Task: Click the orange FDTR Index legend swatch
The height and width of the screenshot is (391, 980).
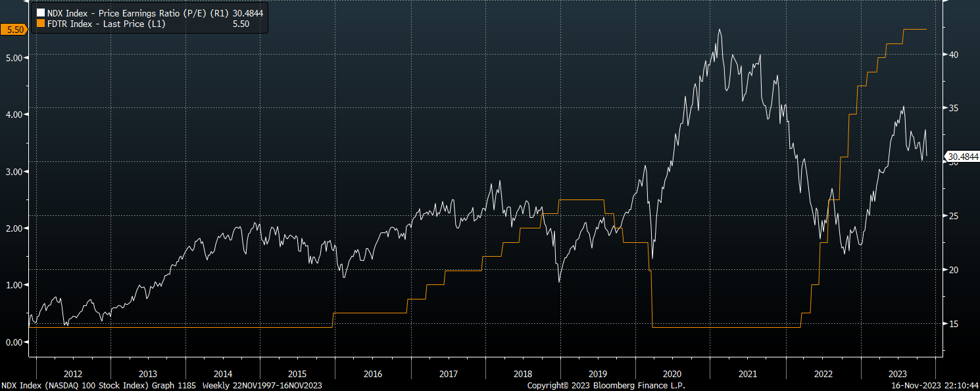Action: (41, 23)
